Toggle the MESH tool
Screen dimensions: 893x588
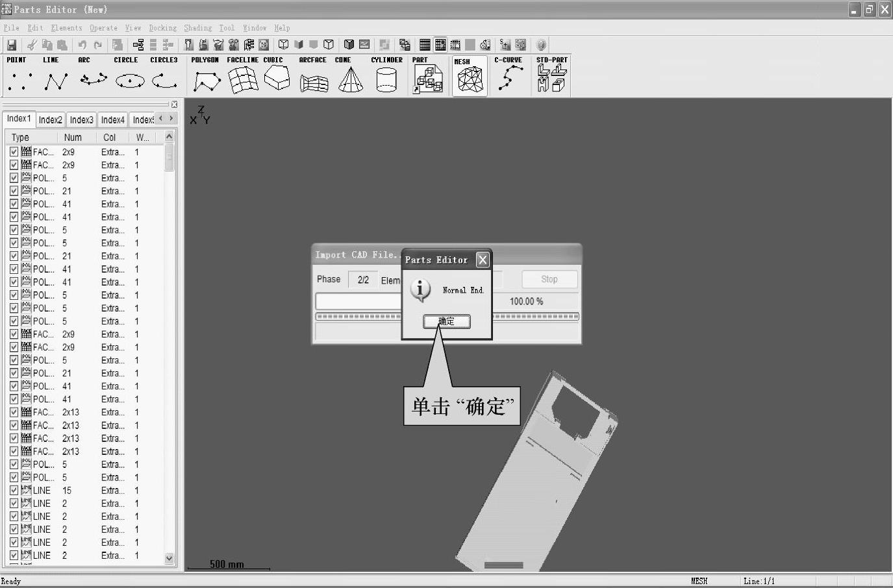click(470, 76)
